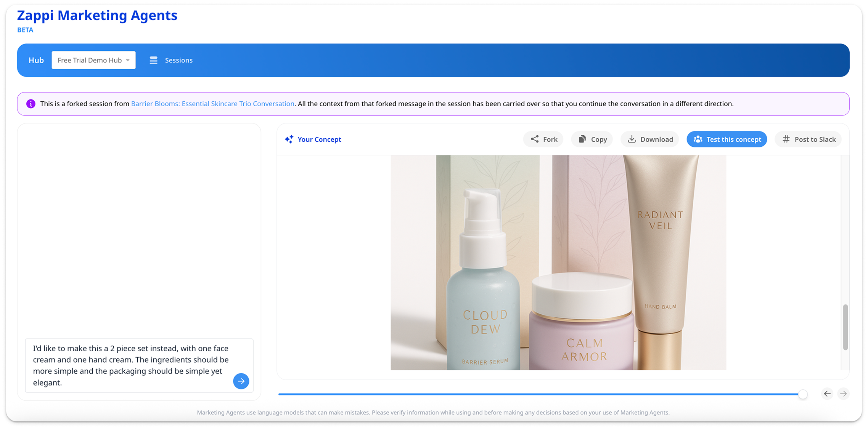Click the Fork button
Screen dimensions: 868x429
[x=543, y=139]
